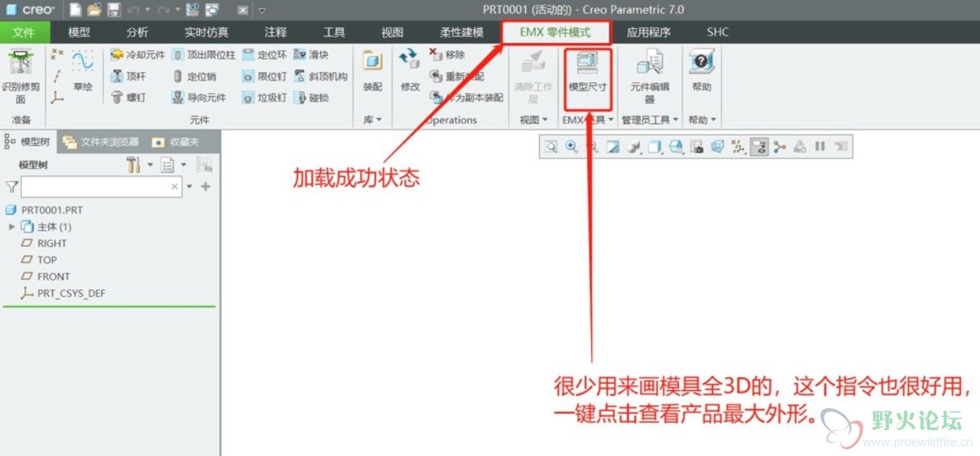980x456 pixels.
Task: Click the Refit zoom icon in graphics toolbar
Action: tap(551, 147)
